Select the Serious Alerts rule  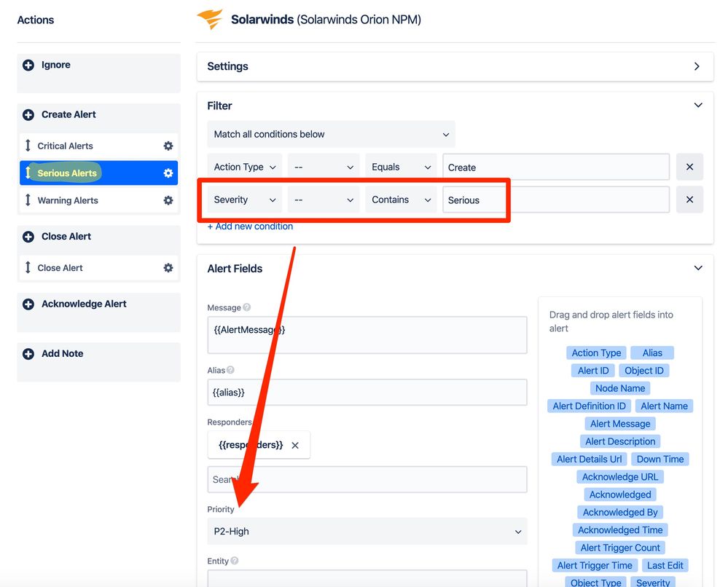point(98,173)
